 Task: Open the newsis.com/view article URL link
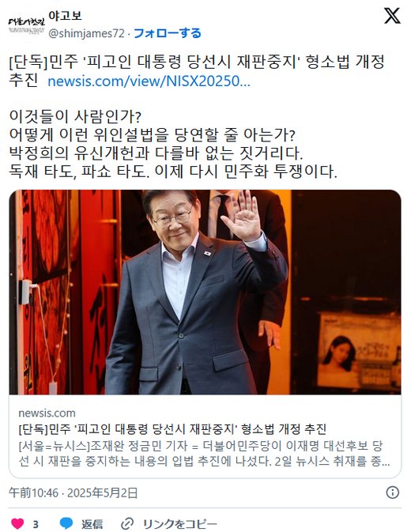pos(149,81)
